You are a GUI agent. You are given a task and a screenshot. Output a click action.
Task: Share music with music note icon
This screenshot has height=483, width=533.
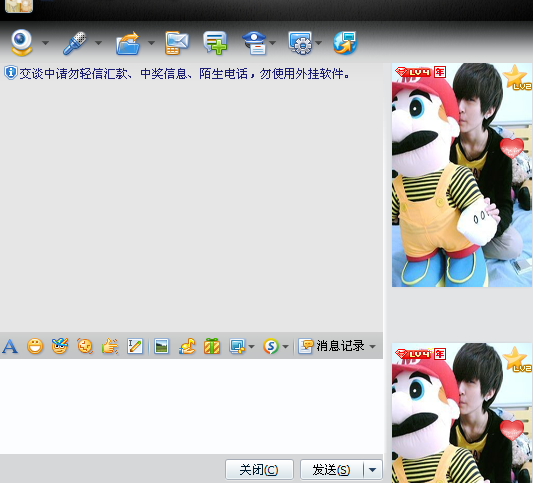[x=187, y=346]
